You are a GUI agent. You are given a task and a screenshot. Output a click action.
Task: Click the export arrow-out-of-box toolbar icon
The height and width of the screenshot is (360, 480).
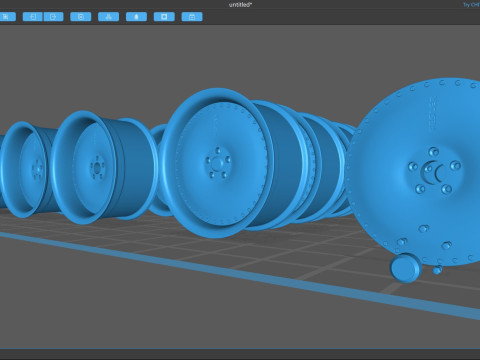[x=53, y=17]
